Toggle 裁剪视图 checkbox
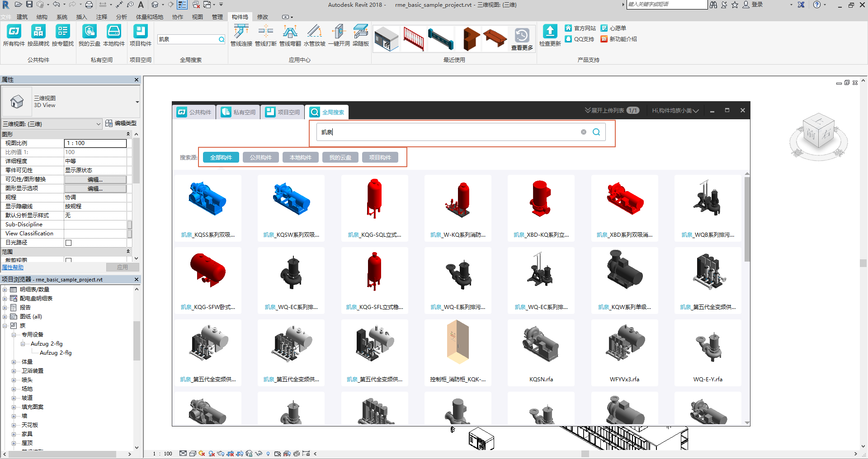Screen dimensions: 868x459 69,260
